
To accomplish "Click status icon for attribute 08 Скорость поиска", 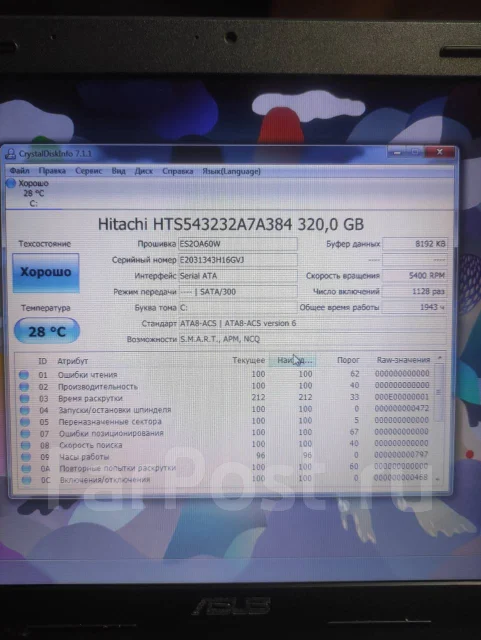I will pos(26,445).
